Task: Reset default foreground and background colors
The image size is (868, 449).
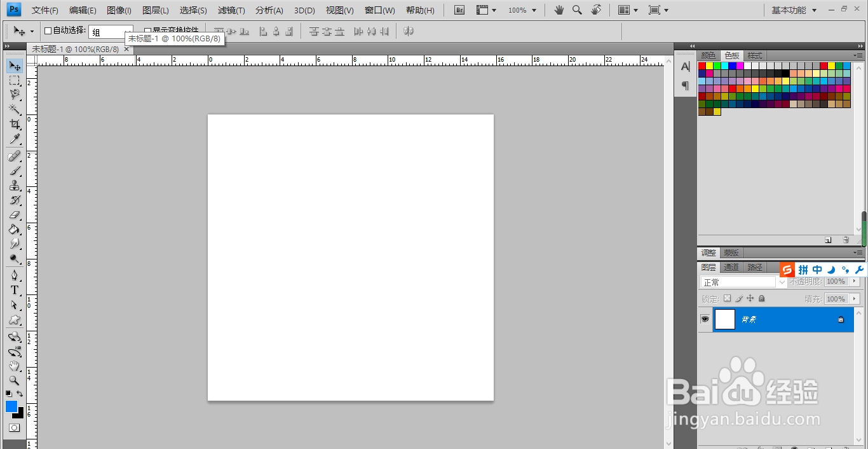Action: [9, 394]
